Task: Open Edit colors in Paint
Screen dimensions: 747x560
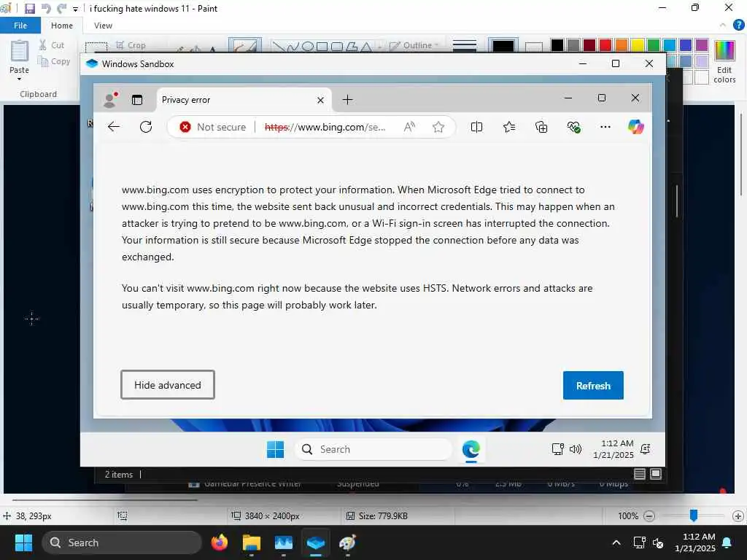Action: [724, 62]
